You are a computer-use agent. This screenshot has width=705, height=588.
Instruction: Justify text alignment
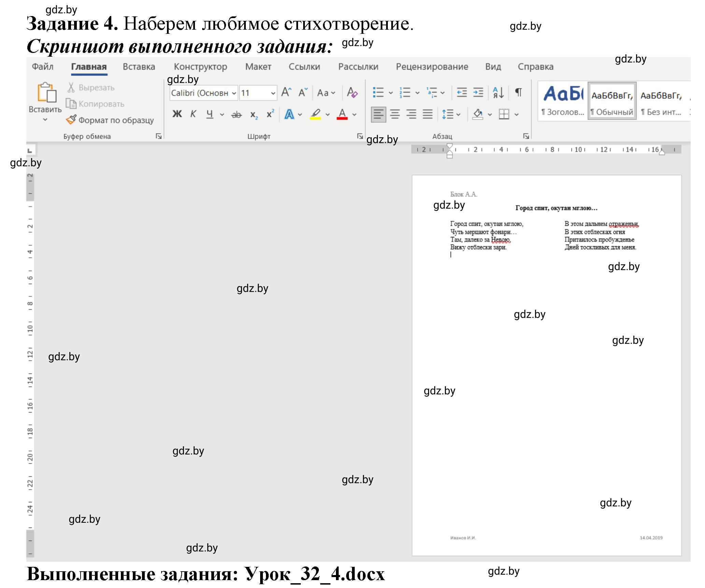(428, 114)
